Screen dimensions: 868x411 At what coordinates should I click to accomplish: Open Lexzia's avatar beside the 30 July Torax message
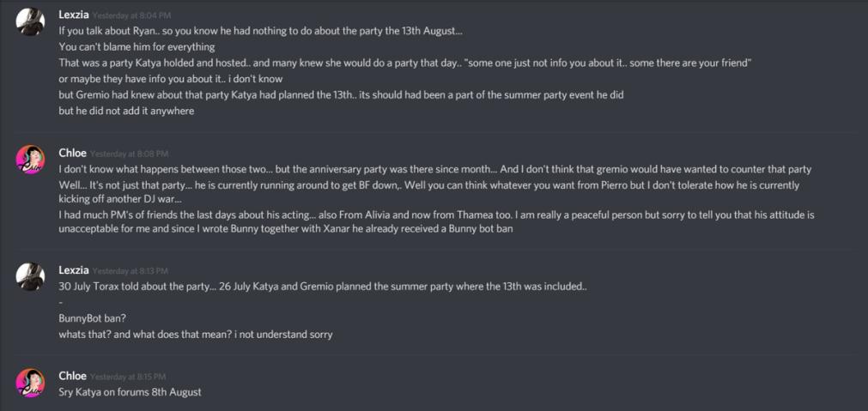click(x=30, y=276)
